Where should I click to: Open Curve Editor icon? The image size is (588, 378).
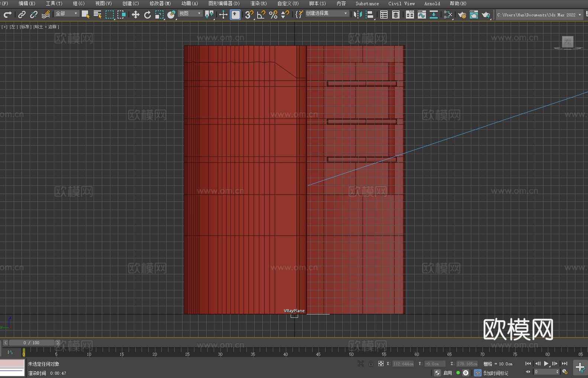422,14
